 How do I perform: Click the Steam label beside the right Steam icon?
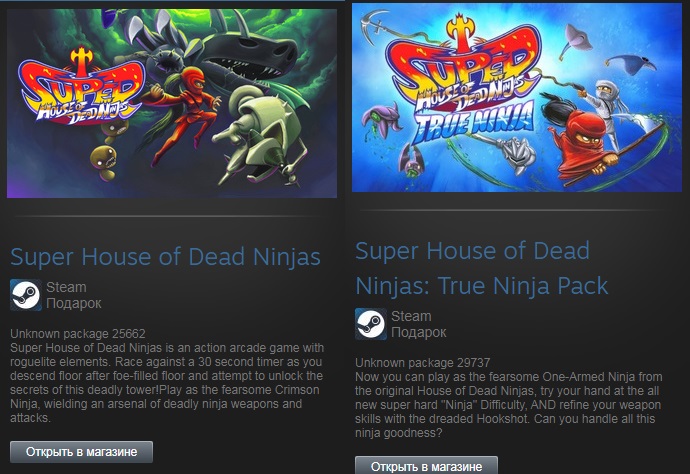pyautogui.click(x=411, y=316)
